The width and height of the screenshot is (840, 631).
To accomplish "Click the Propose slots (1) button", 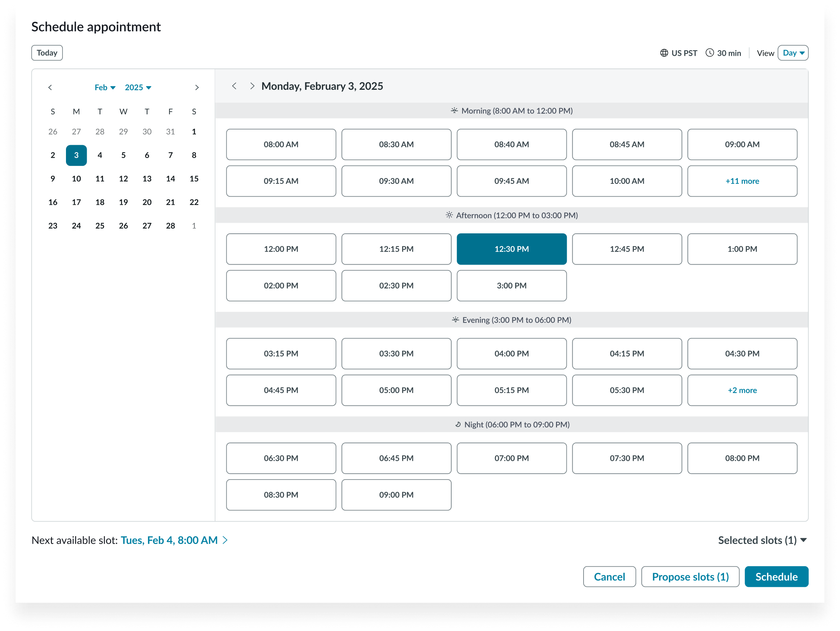I will pos(690,576).
